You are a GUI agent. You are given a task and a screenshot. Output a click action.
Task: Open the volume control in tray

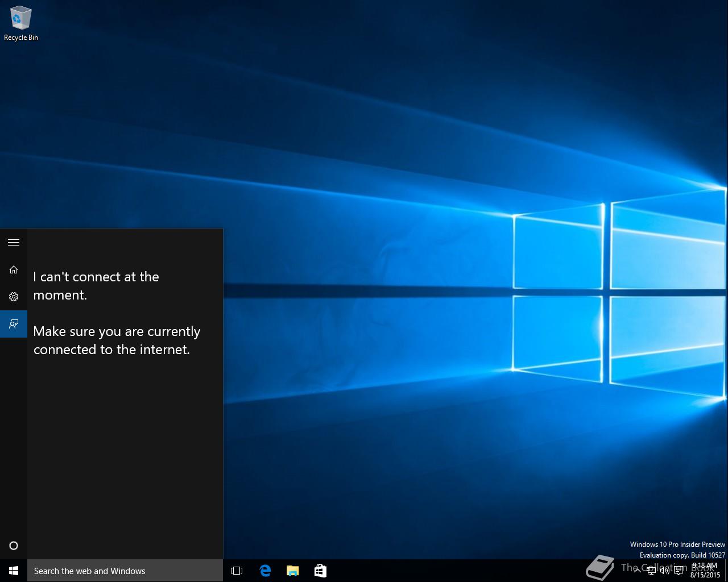tap(664, 571)
